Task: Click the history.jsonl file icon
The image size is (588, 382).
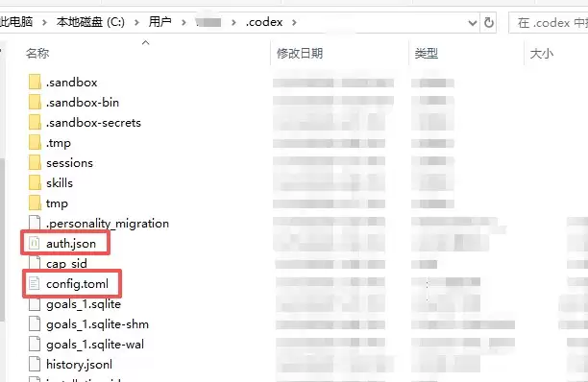Action: coord(35,365)
